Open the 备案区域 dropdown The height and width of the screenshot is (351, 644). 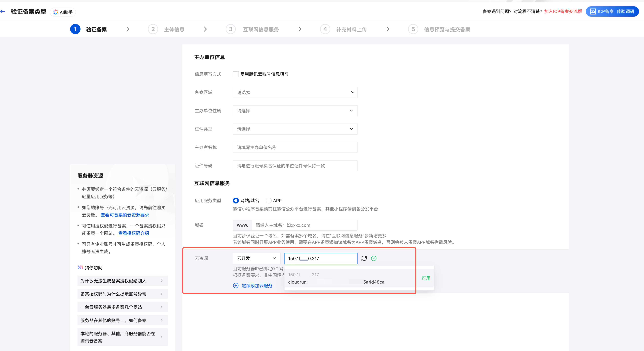pyautogui.click(x=295, y=92)
